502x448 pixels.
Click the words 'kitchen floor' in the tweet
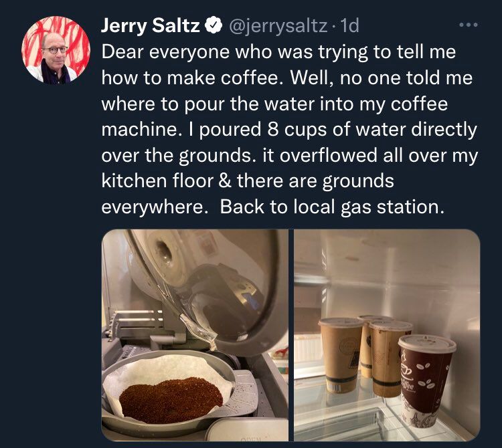157,181
